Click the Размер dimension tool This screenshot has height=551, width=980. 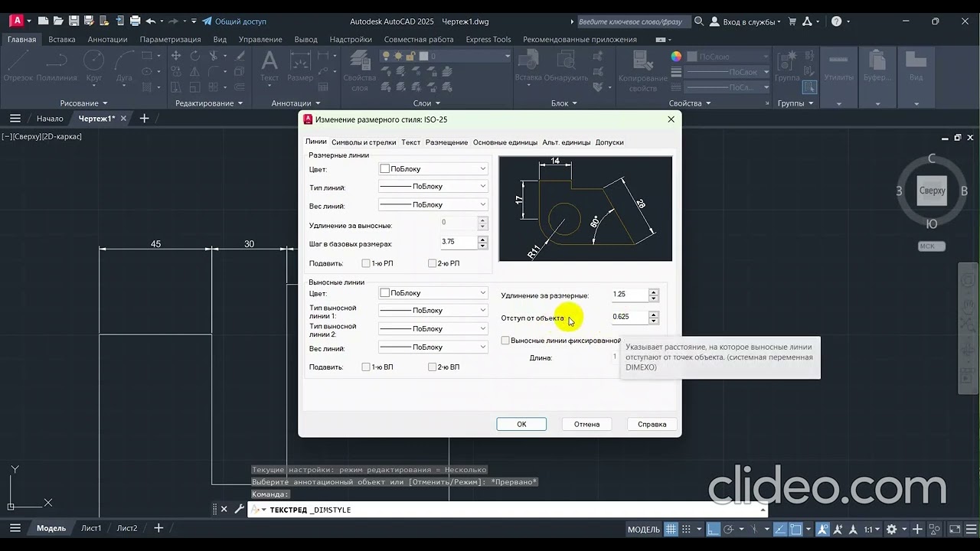tap(300, 66)
